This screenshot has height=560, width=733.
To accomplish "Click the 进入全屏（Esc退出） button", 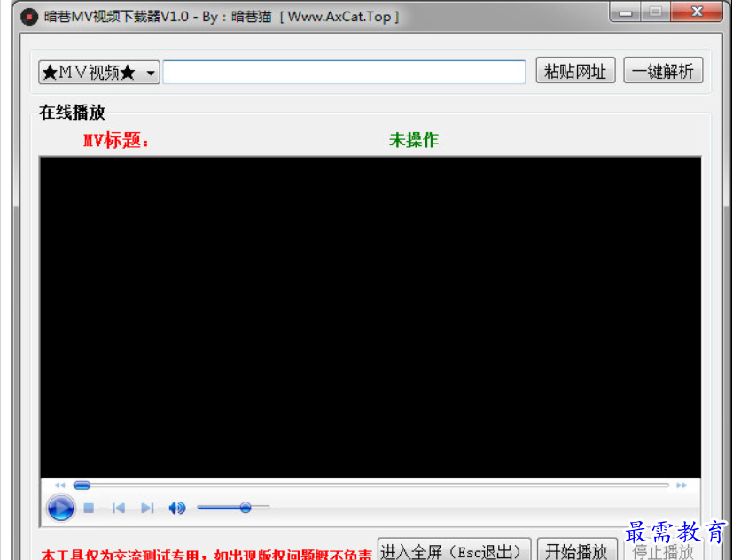I will [x=454, y=549].
